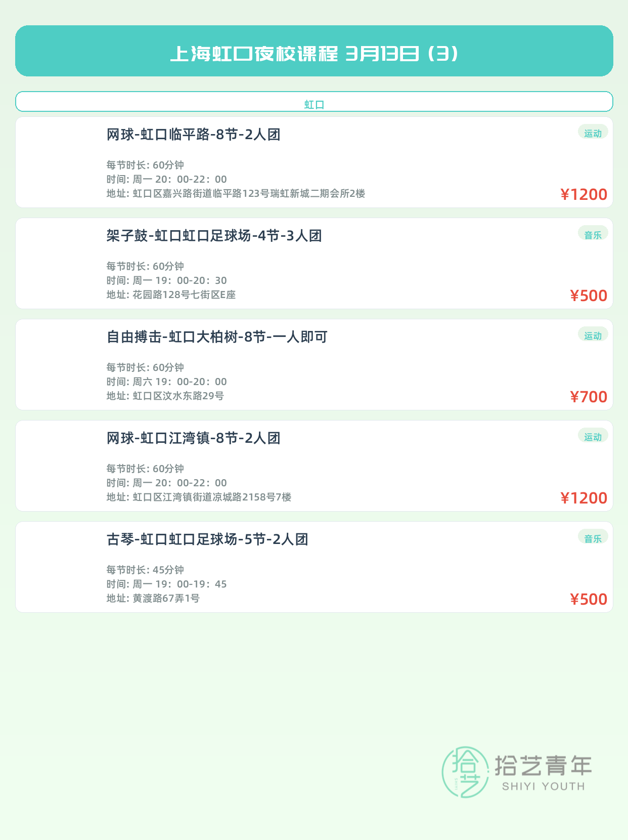This screenshot has width=628, height=840.
Task: Open the 架子鼓-虹口虹口足球场-4节-3人团 course
Action: pos(214,236)
